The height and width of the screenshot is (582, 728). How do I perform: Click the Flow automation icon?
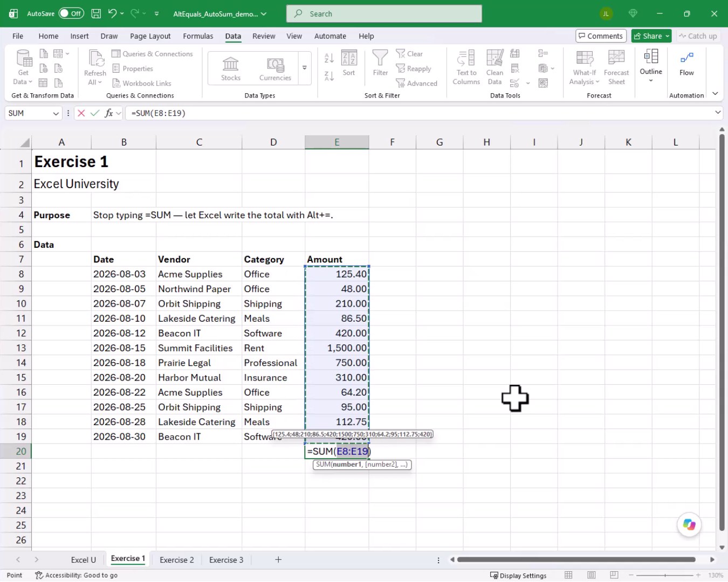coord(686,64)
